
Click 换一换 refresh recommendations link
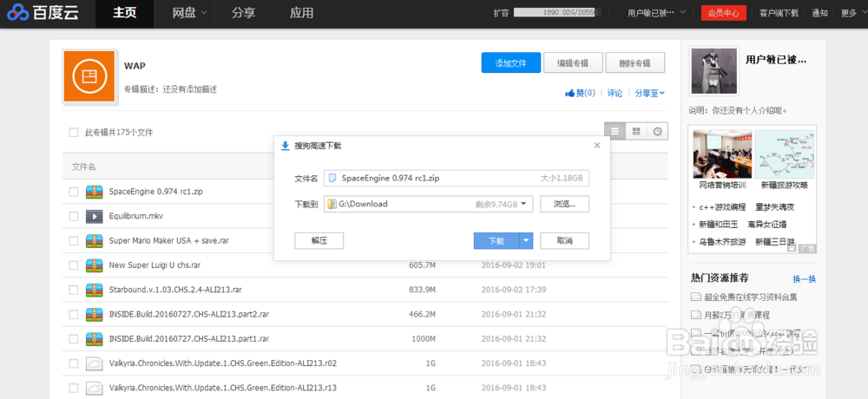805,279
